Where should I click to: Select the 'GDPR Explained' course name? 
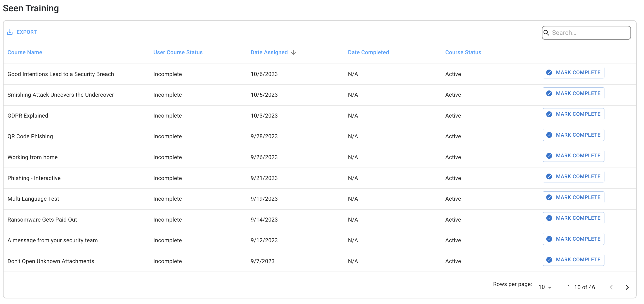tap(28, 116)
